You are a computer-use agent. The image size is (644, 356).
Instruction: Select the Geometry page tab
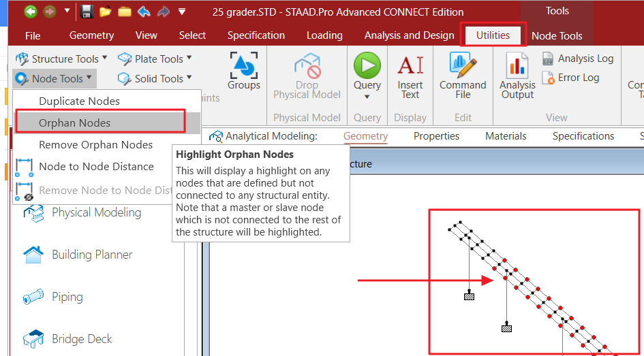point(365,136)
